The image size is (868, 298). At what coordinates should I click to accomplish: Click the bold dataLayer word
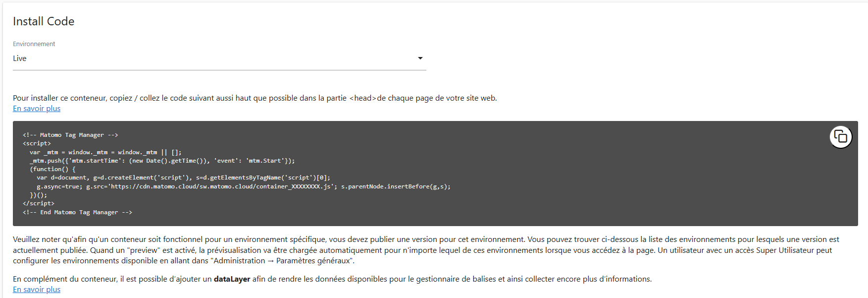pyautogui.click(x=232, y=279)
